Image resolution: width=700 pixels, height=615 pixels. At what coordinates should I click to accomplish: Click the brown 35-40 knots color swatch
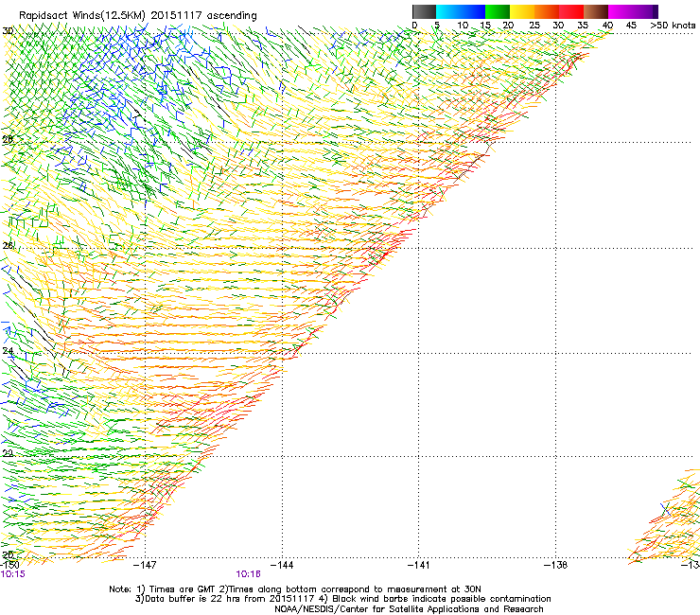(x=596, y=11)
